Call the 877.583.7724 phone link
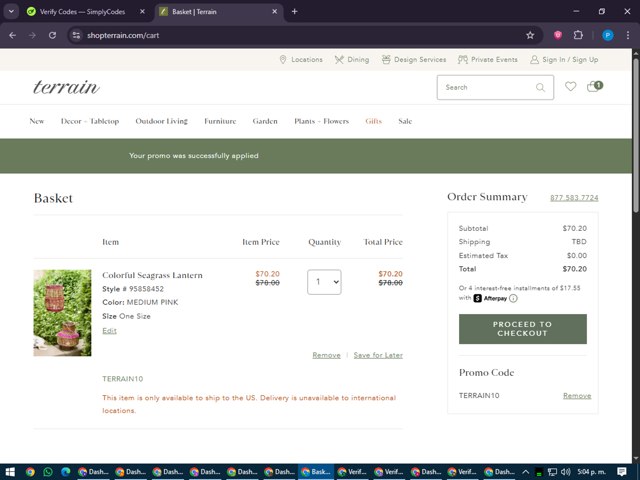Image resolution: width=640 pixels, height=480 pixels. click(574, 198)
